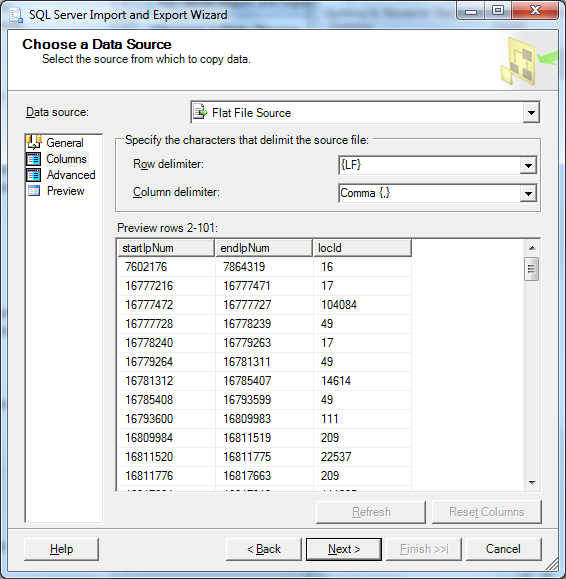Open the Preview page
The width and height of the screenshot is (566, 579).
coord(65,191)
